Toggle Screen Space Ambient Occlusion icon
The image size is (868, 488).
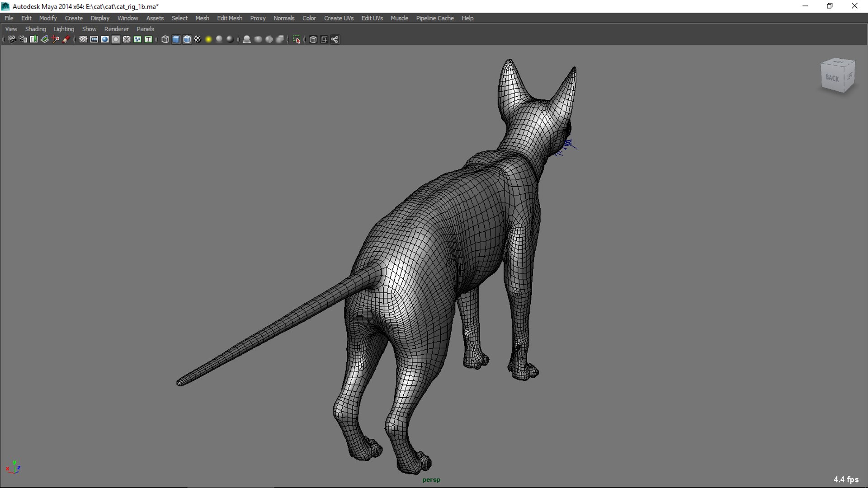coord(247,39)
